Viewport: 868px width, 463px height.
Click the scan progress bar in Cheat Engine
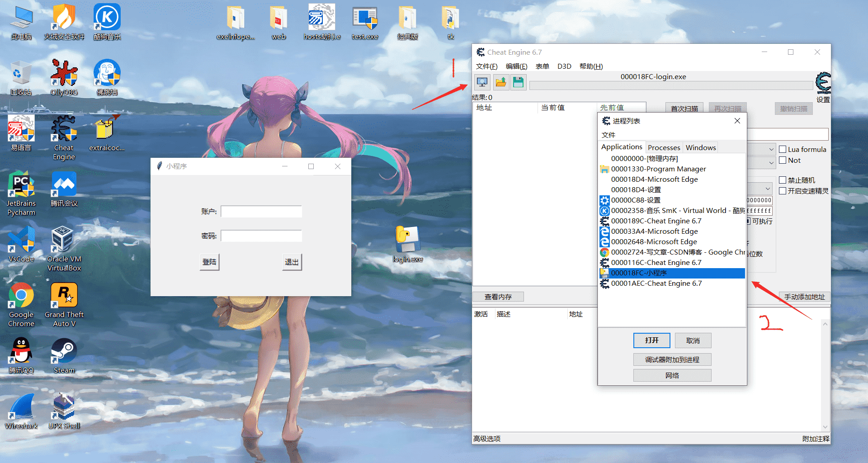671,85
